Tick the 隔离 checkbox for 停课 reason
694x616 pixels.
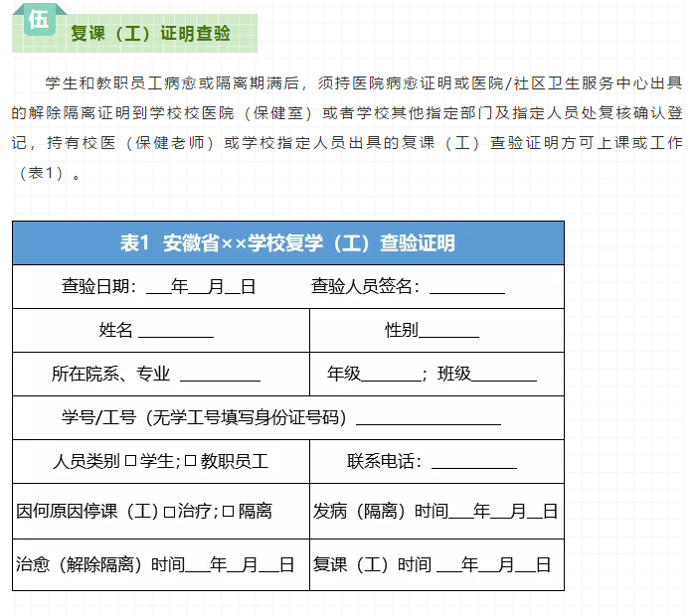click(x=228, y=512)
